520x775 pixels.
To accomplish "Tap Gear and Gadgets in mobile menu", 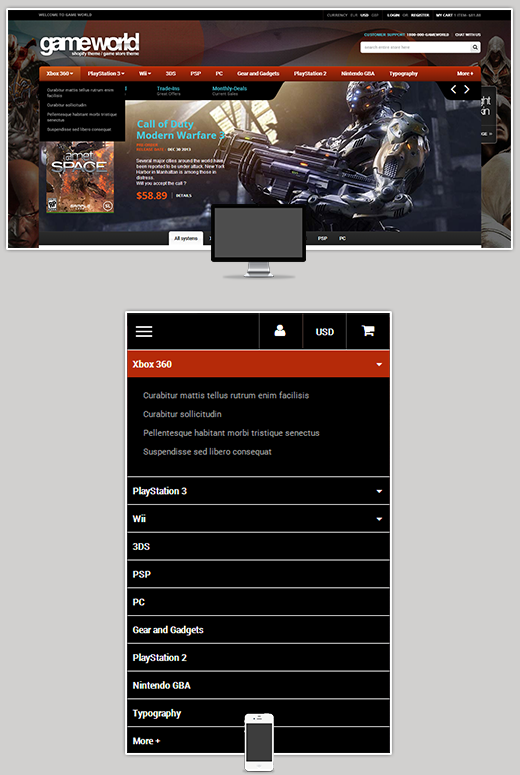I will 258,630.
